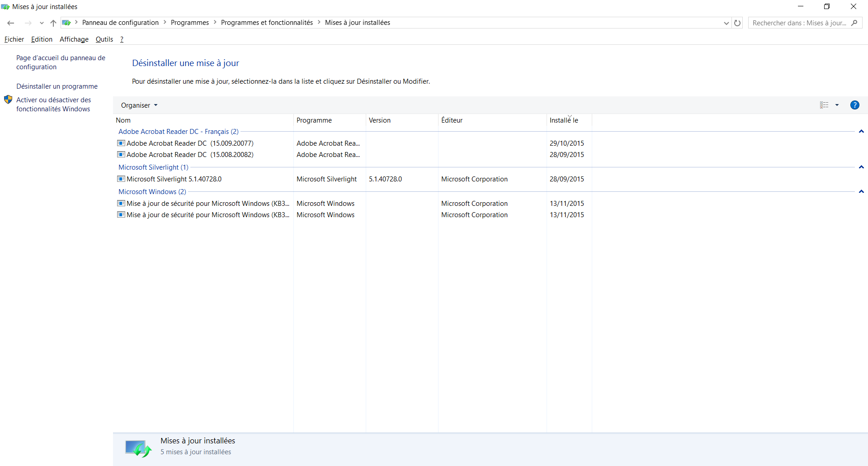Screen dimensions: 868x466
Task: Click the 29/10/2015 install date cell
Action: [x=567, y=143]
